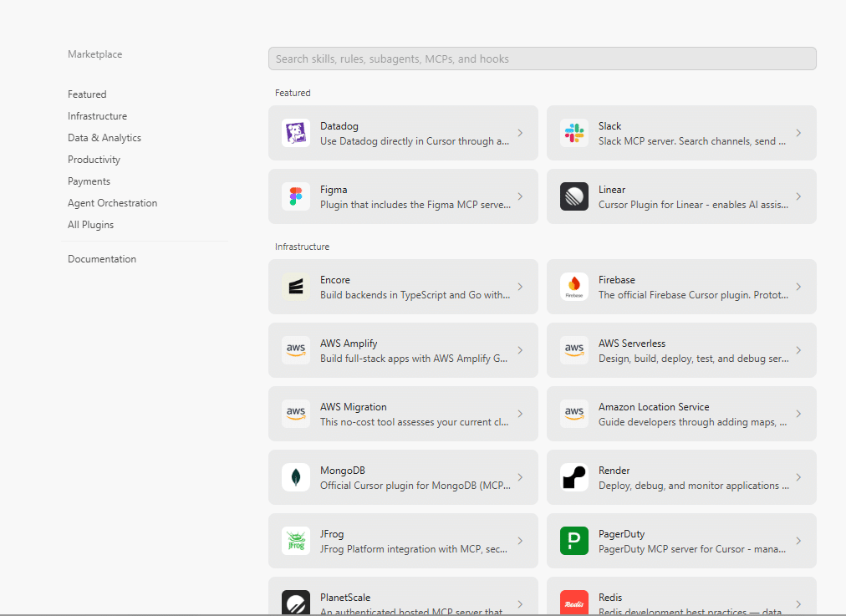Open the Agent Orchestration category

112,203
